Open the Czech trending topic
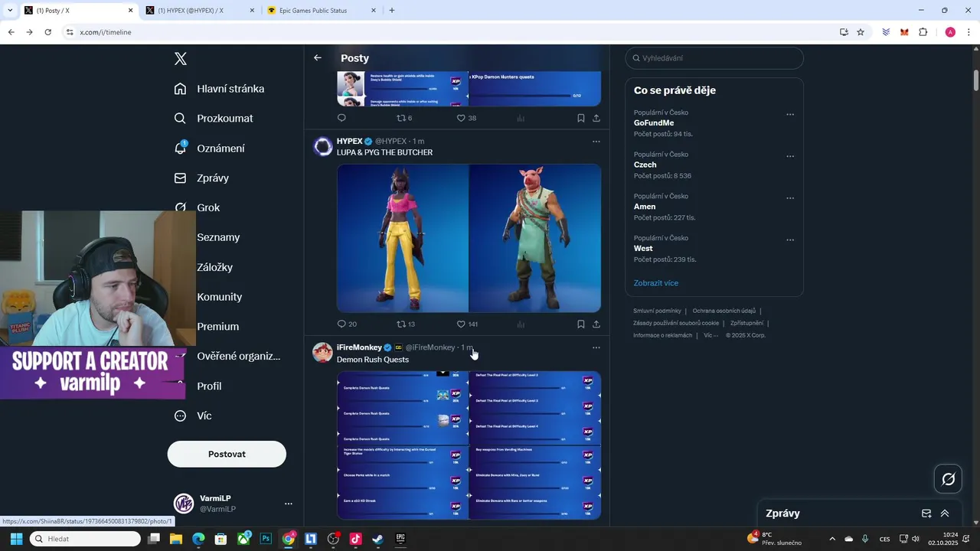 pos(645,165)
